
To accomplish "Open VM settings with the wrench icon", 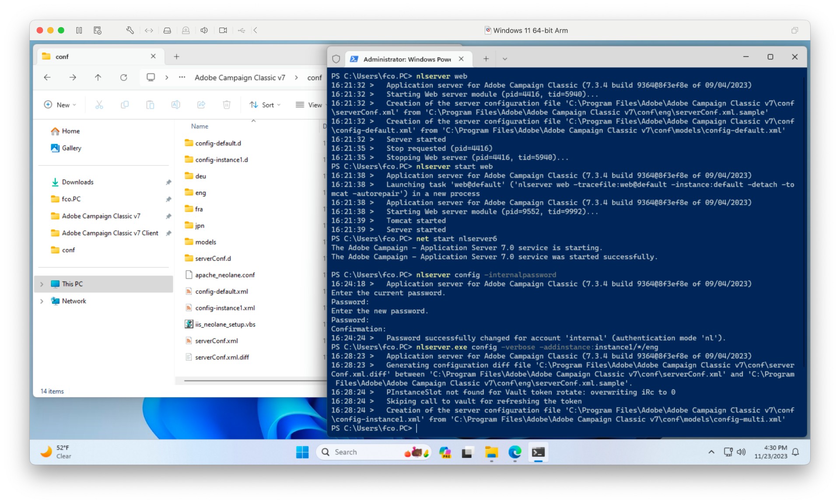I will coord(129,30).
